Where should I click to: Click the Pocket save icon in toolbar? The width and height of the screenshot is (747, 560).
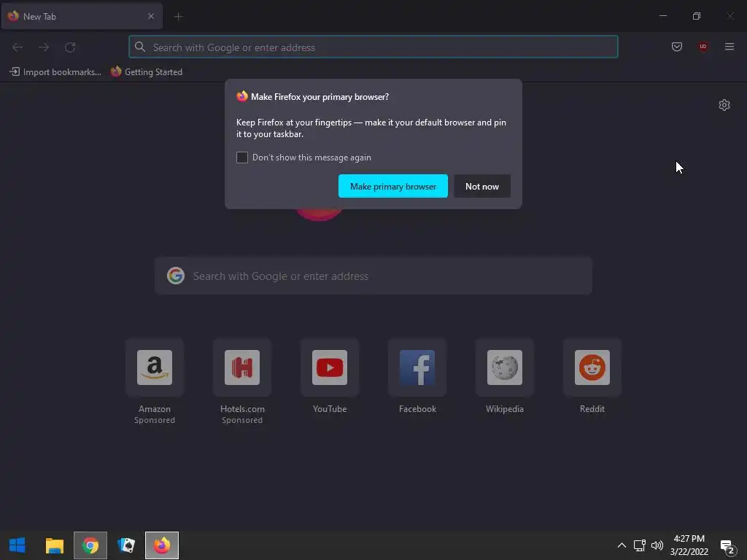(x=676, y=47)
